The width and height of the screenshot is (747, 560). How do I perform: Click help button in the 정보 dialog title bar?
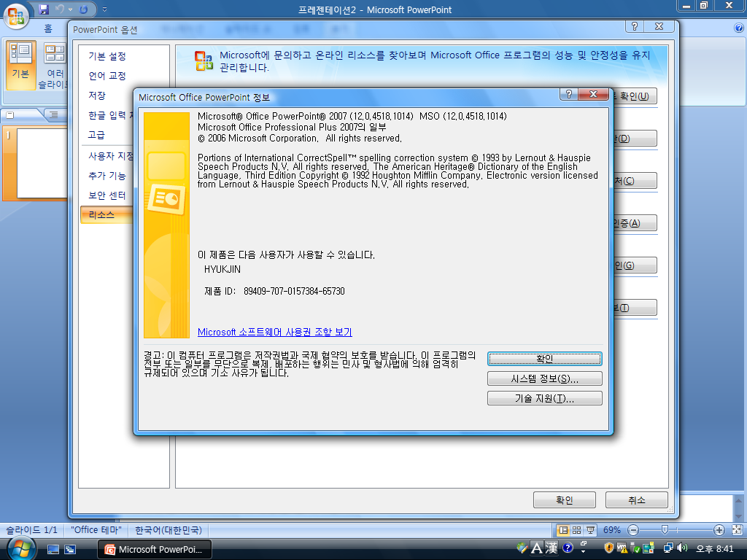click(569, 94)
